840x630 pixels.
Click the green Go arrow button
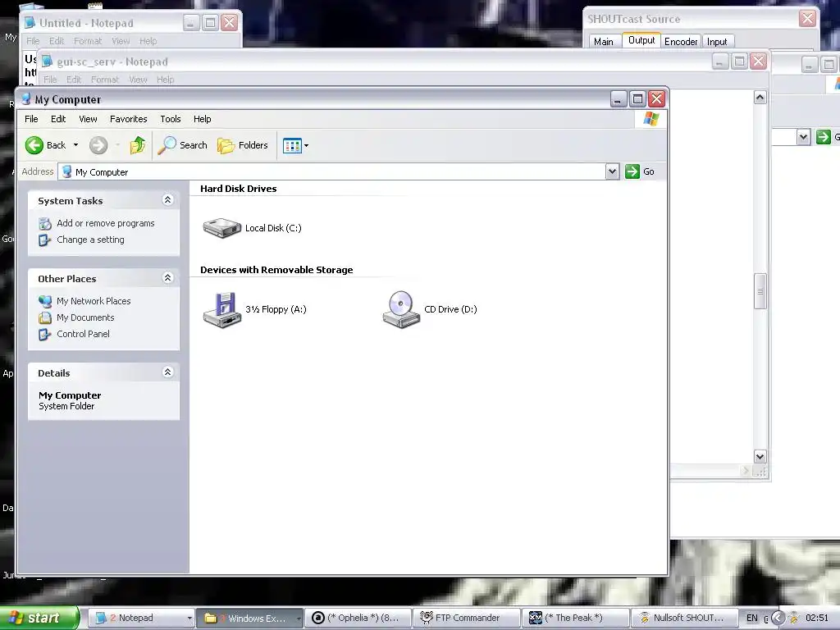632,171
